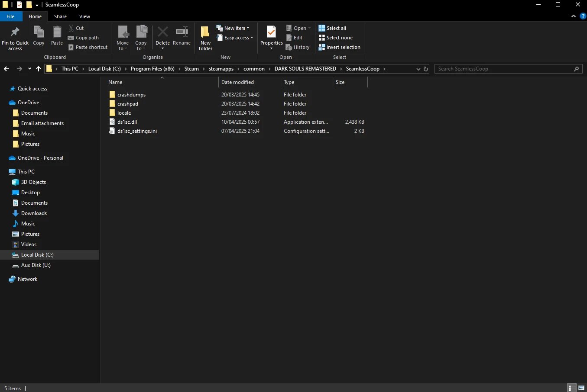
Task: Select the ds1sc_settings.ini file
Action: click(x=137, y=131)
